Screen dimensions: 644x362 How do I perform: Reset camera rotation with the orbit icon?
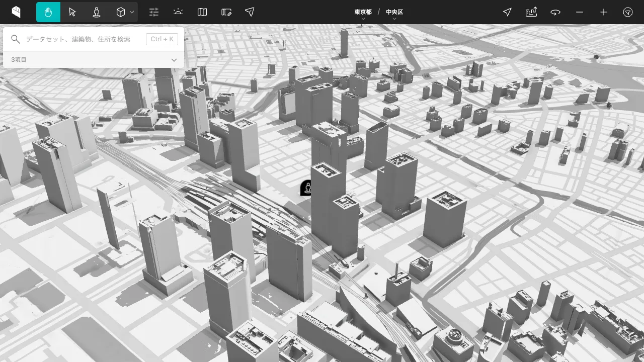555,12
